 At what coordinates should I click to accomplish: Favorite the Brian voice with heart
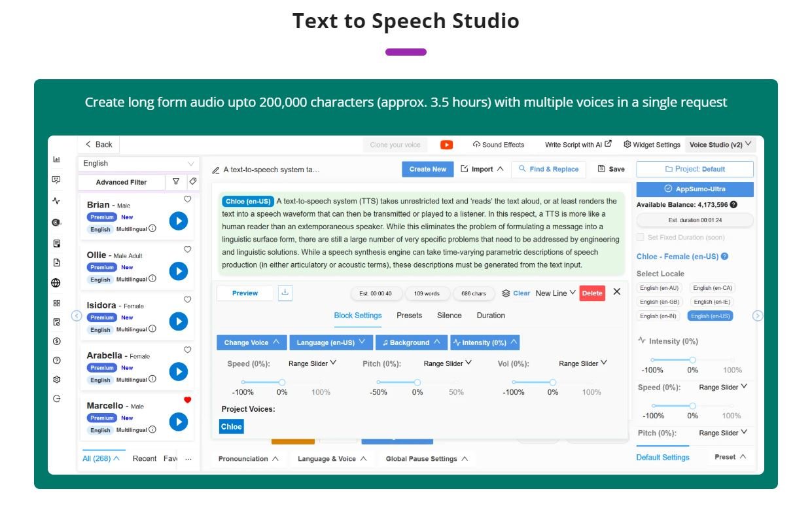click(x=187, y=199)
